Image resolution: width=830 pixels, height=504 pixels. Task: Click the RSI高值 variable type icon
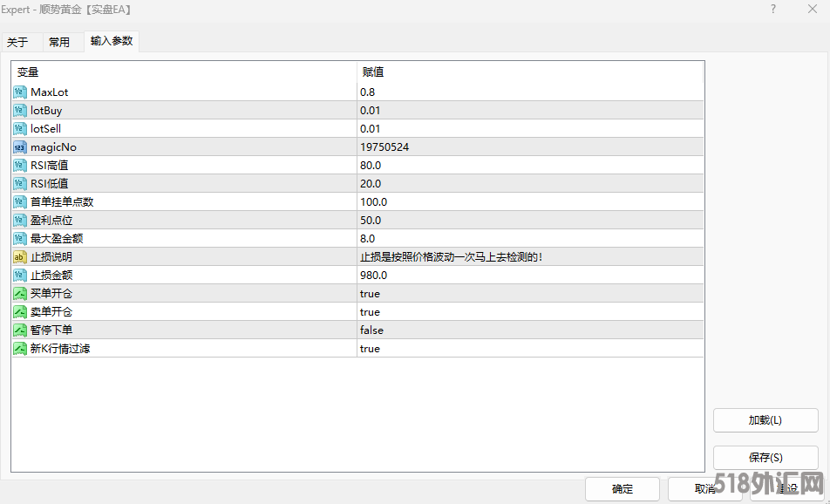[x=20, y=165]
